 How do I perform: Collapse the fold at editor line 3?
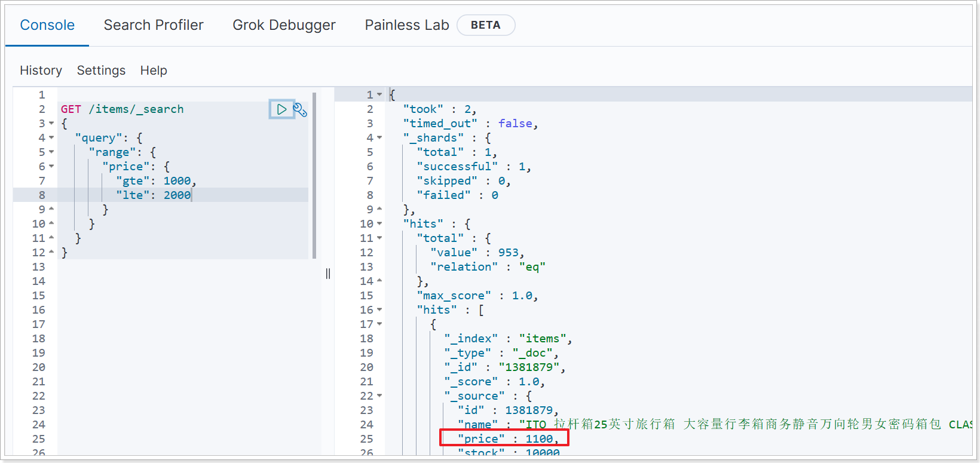coord(51,124)
